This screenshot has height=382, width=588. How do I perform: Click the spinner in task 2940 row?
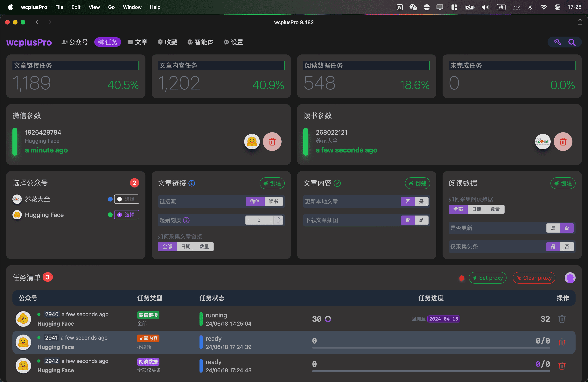pyautogui.click(x=328, y=319)
